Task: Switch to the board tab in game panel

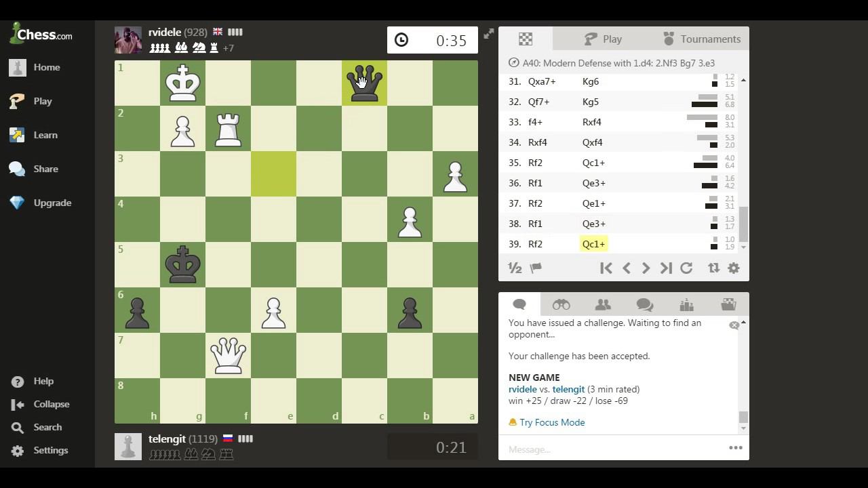Action: click(x=526, y=39)
